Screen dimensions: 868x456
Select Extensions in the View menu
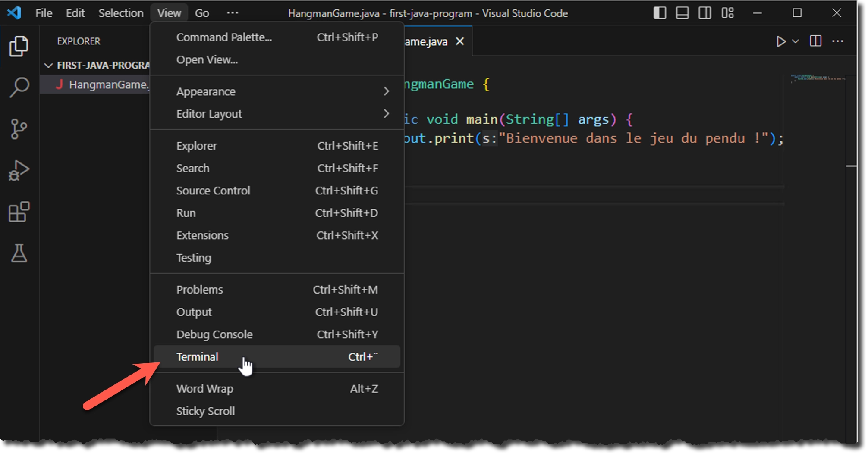click(277, 235)
